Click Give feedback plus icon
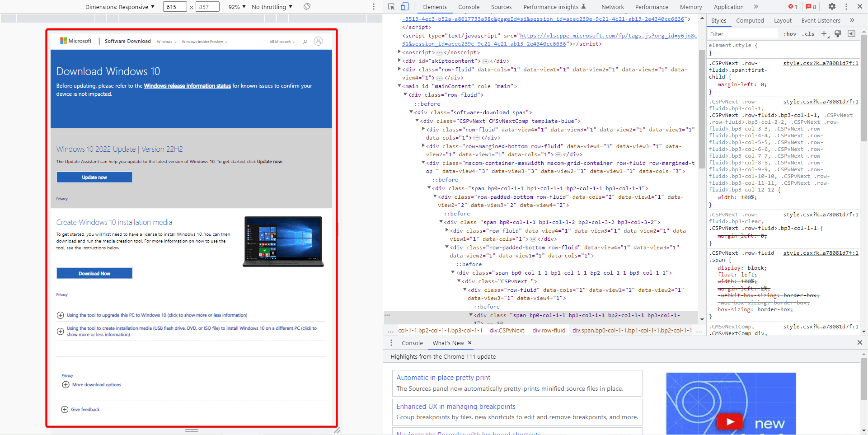The width and height of the screenshot is (868, 435). point(65,410)
